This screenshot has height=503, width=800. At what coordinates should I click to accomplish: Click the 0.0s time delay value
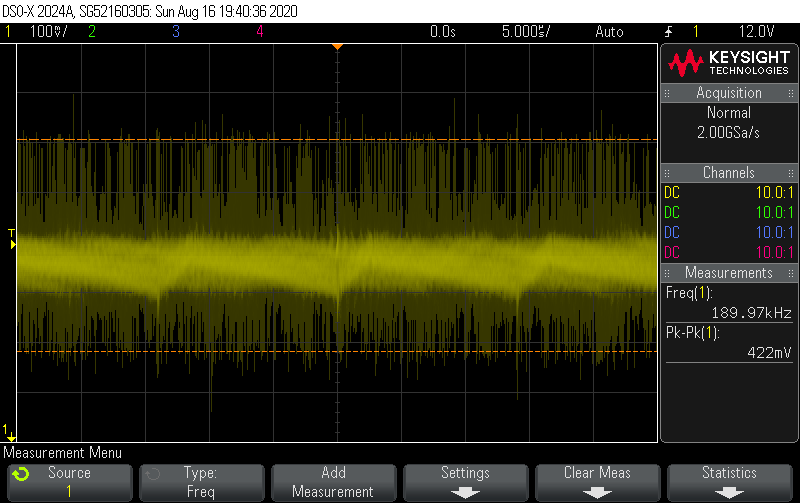coord(442,32)
